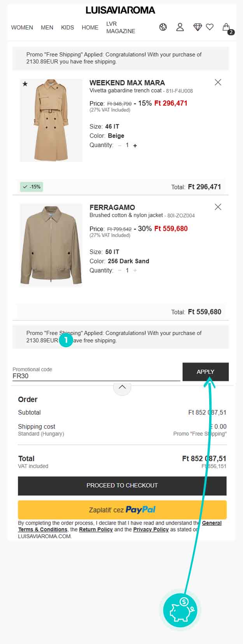Viewport: 243px width, 644px height.
Task: Go to LVR MAGAZINE section
Action: tap(121, 27)
